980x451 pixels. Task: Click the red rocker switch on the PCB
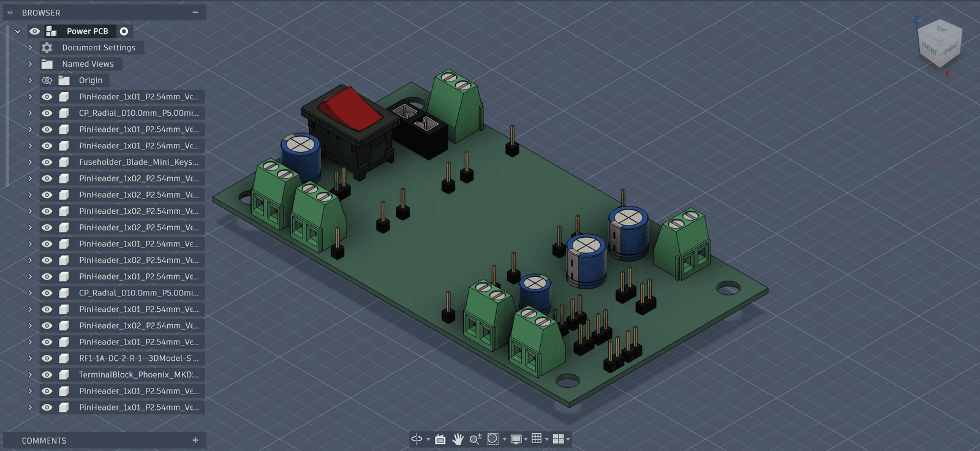coord(350,108)
